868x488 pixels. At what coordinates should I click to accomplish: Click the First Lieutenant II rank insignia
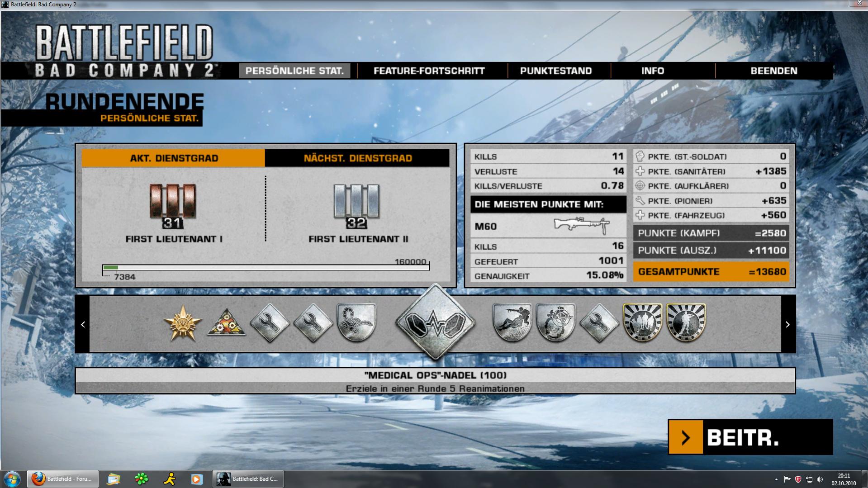(356, 206)
